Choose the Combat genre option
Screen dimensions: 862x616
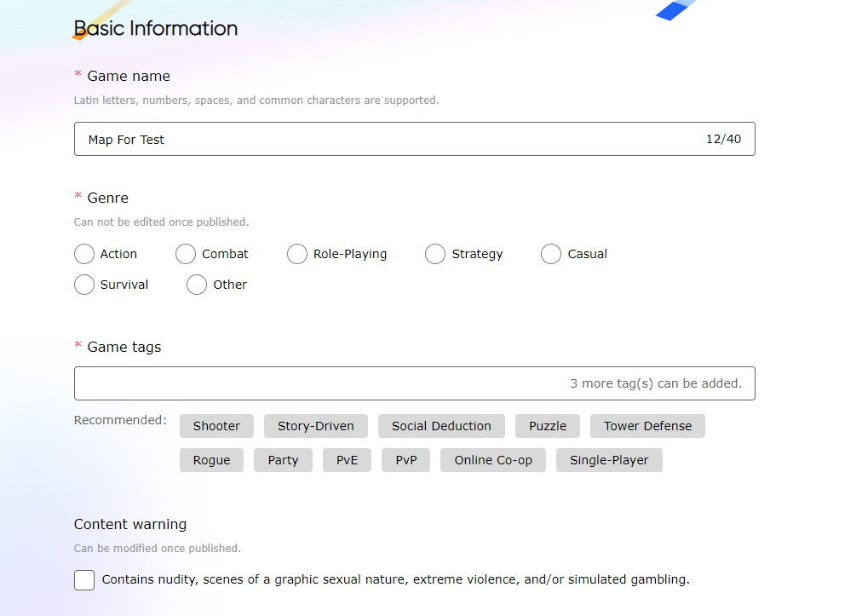(x=186, y=254)
